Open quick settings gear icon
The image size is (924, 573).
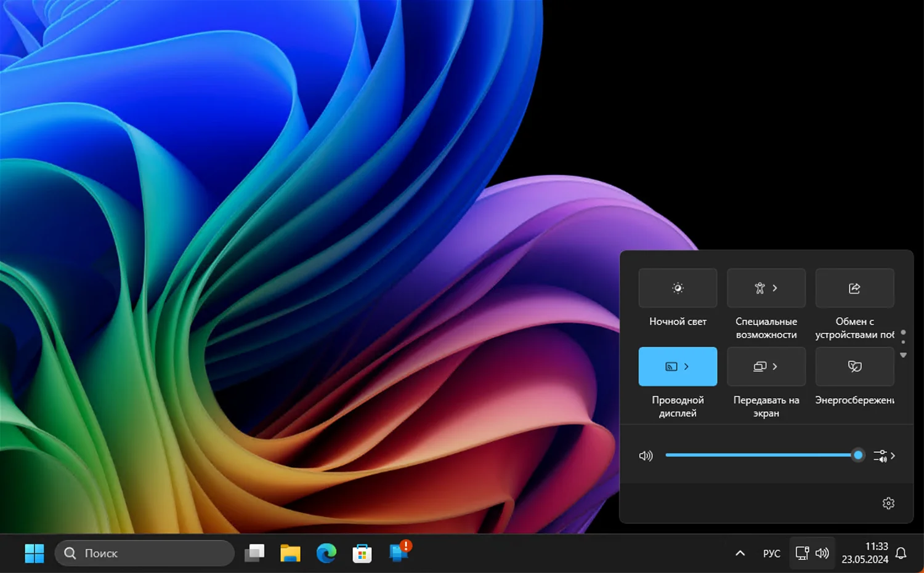tap(888, 503)
